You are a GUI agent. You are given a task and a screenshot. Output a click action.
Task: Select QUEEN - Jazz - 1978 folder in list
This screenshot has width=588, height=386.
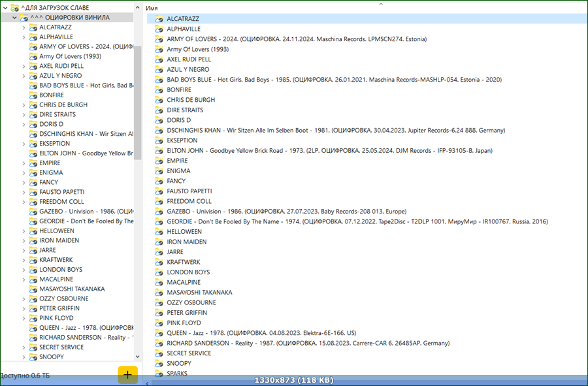pos(261,333)
